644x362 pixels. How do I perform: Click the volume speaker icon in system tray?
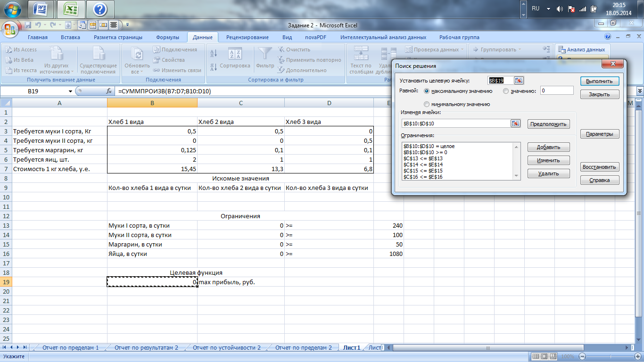[560, 9]
